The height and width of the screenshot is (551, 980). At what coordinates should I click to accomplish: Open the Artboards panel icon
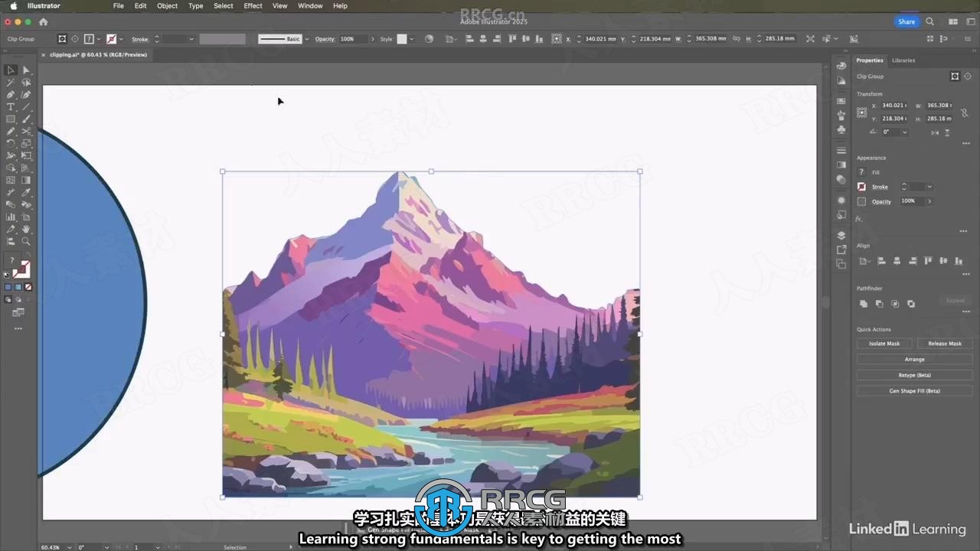(x=841, y=264)
